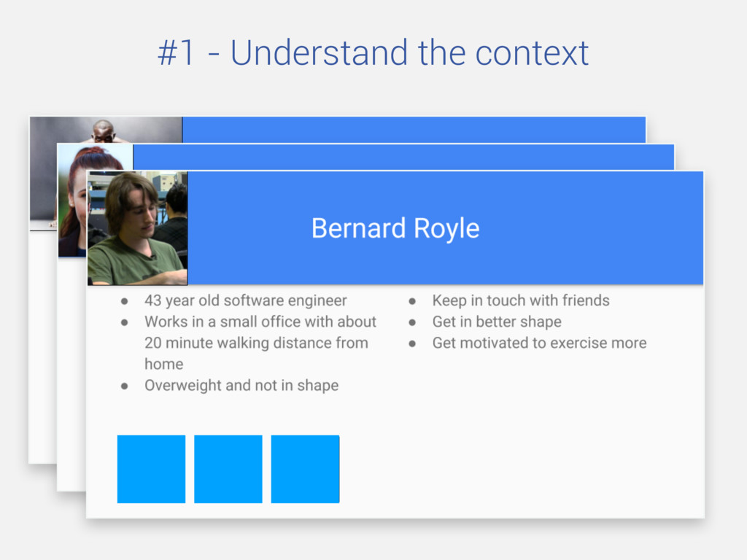Click the slide title "#1 - Understand the context"
The image size is (747, 560).
pyautogui.click(x=373, y=52)
